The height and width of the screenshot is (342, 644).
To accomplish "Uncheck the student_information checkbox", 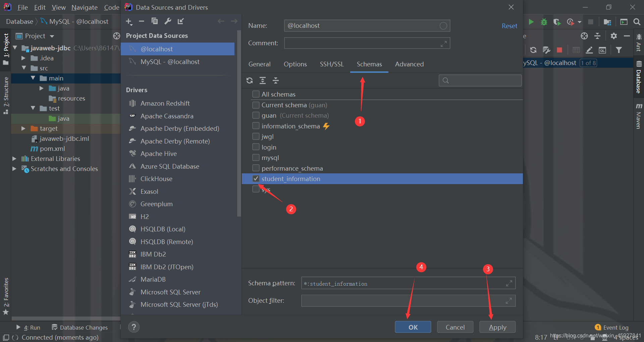I will tap(256, 179).
